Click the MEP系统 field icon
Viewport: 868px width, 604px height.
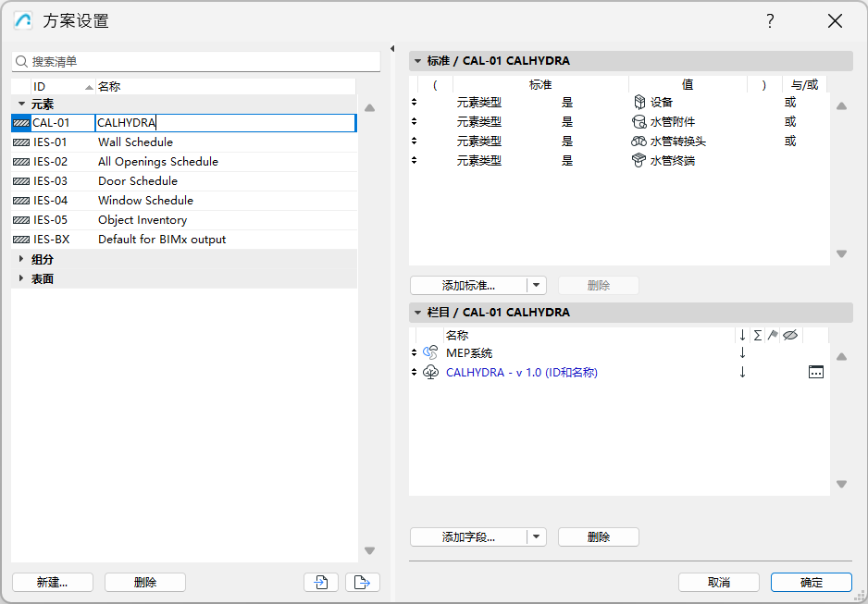[x=429, y=352]
